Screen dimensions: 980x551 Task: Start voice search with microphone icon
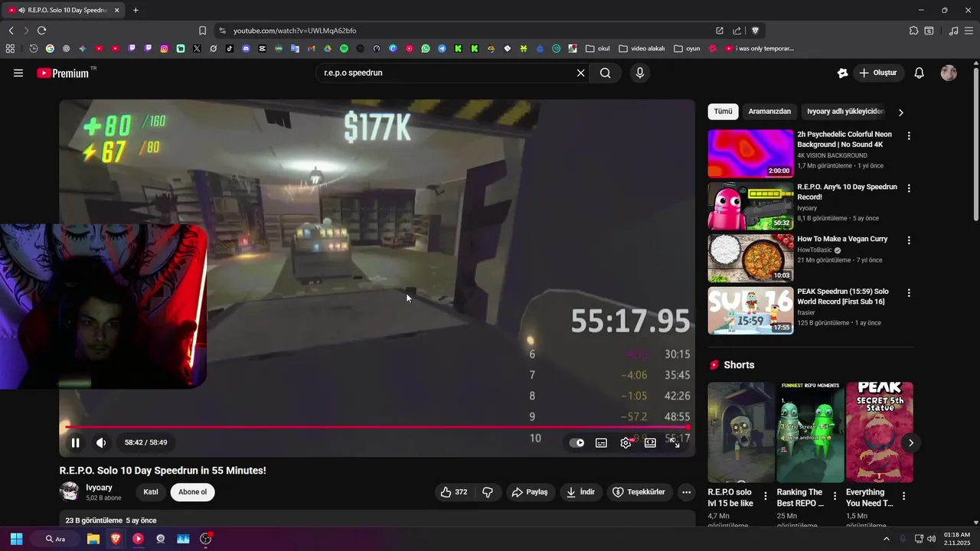tap(640, 73)
